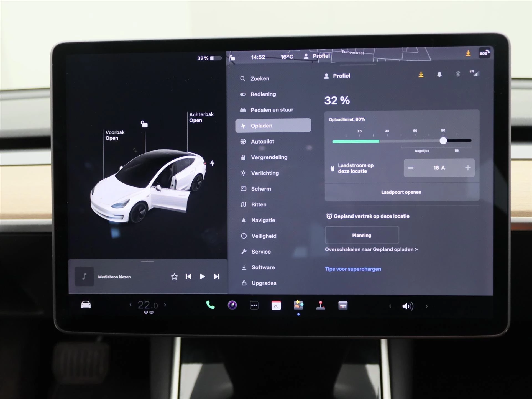Adjust the Oplaadlimiet slider handle near 80
Viewport: 532px width, 399px height.
tap(443, 141)
